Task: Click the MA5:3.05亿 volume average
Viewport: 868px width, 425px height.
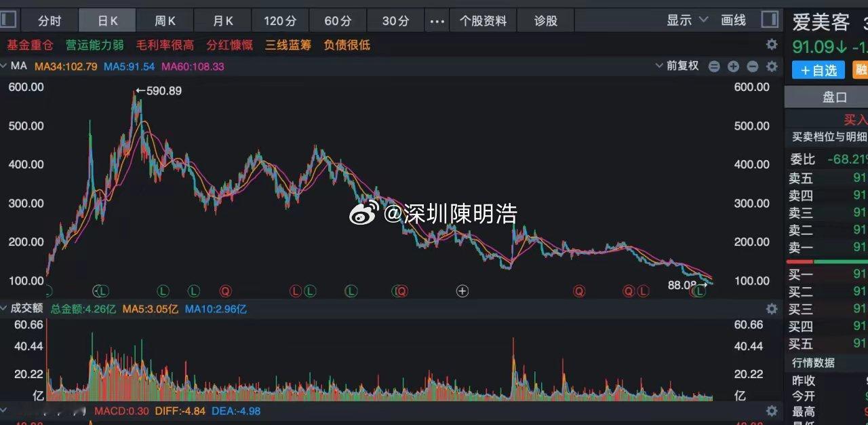Action: [x=151, y=309]
